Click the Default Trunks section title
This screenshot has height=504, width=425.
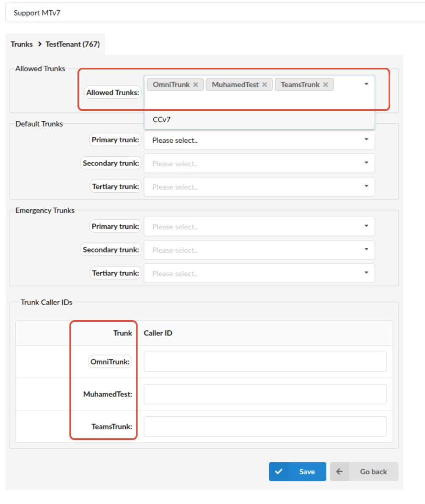click(x=39, y=124)
